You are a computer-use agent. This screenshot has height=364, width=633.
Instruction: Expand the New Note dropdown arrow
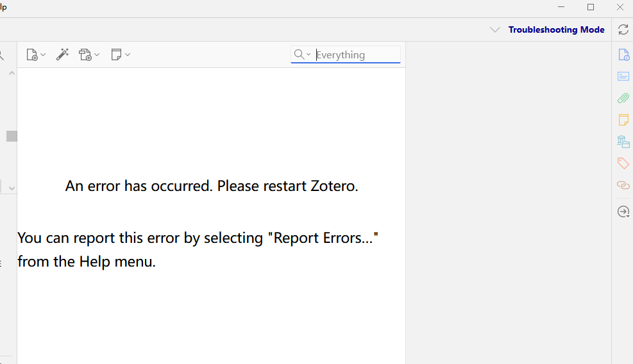(x=128, y=54)
